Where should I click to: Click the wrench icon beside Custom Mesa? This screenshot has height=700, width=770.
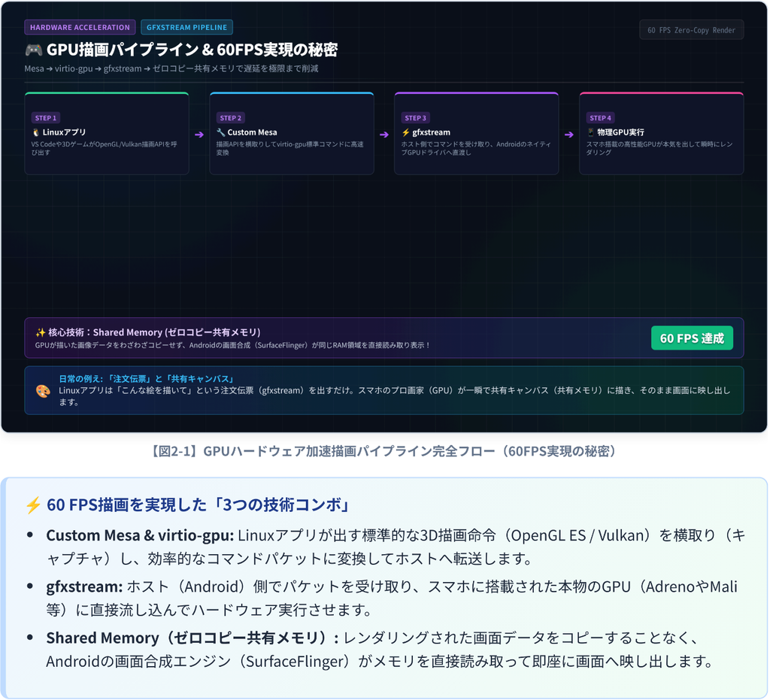pyautogui.click(x=220, y=132)
